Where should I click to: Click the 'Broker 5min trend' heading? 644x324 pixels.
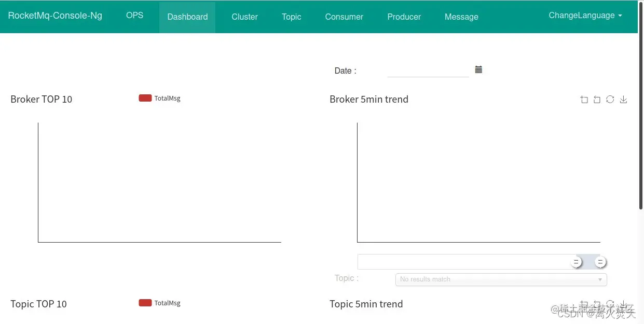(x=369, y=100)
